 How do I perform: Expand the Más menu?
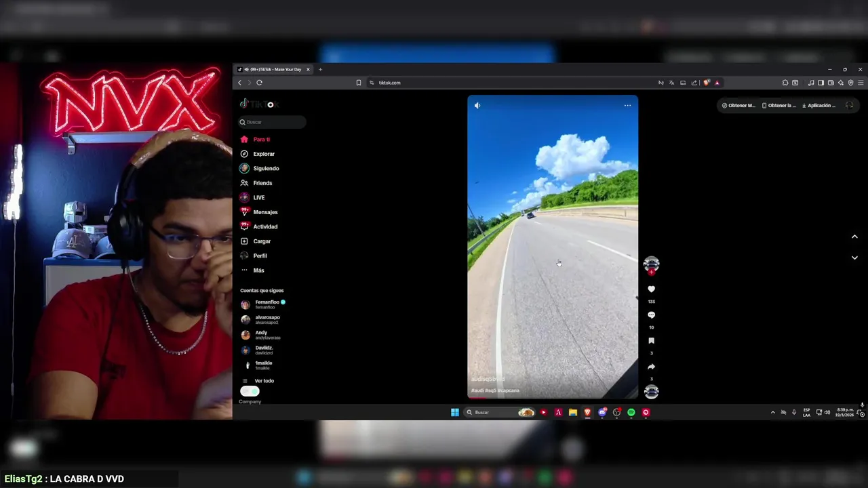252,270
